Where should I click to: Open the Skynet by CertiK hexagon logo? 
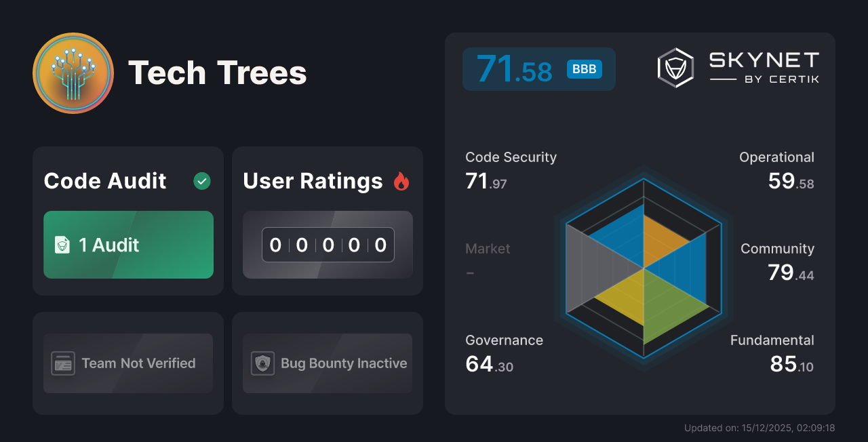tap(674, 66)
